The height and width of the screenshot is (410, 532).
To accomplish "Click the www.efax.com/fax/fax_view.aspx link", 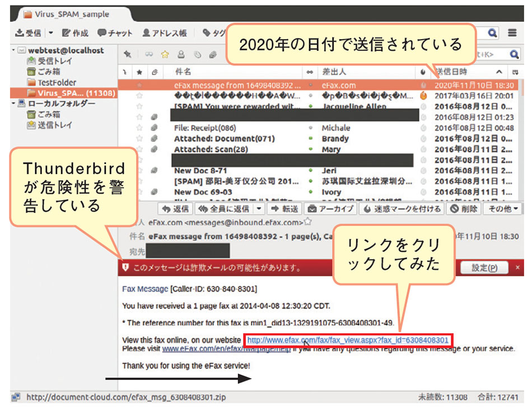I will point(348,340).
